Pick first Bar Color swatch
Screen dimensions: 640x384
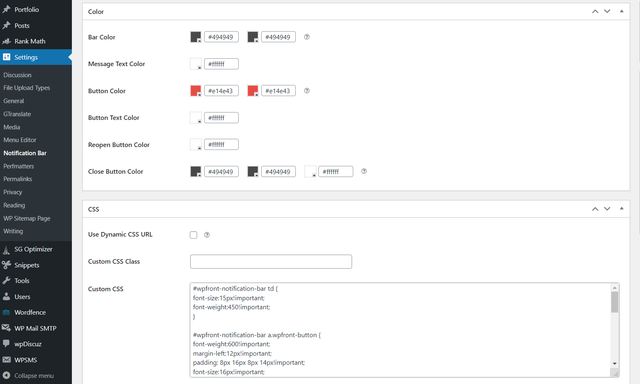pyautogui.click(x=196, y=37)
